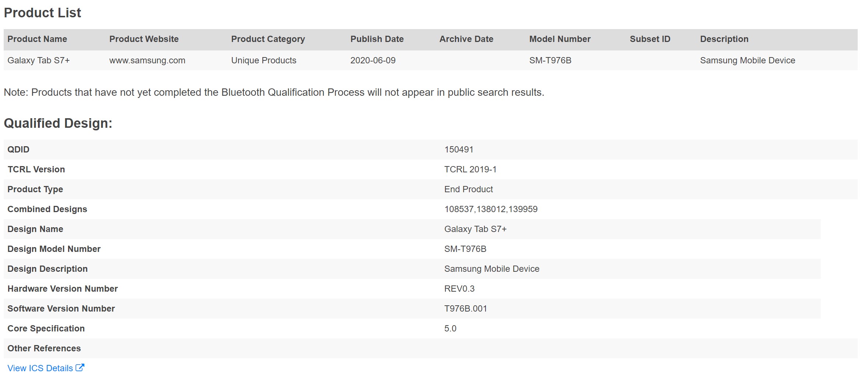Image resolution: width=868 pixels, height=383 pixels.
Task: Click the hardware version value REV0.3
Action: (459, 289)
